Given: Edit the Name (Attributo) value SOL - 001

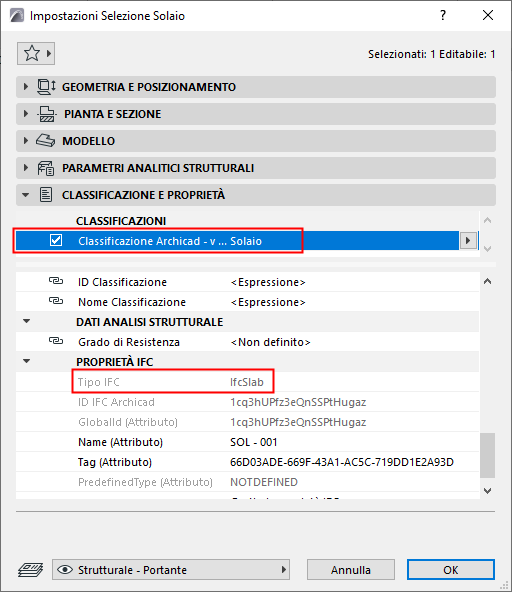Looking at the screenshot, I should (254, 442).
